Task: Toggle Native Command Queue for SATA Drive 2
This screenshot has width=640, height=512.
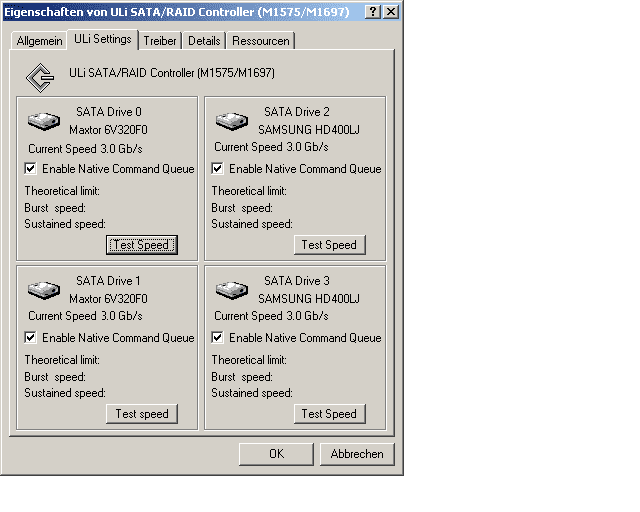Action: 217,169
